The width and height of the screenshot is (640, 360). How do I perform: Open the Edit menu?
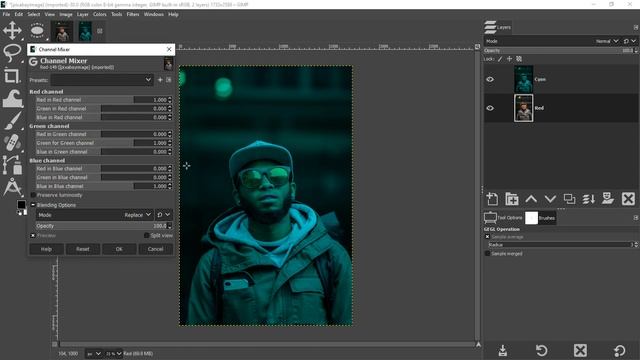pyautogui.click(x=19, y=14)
